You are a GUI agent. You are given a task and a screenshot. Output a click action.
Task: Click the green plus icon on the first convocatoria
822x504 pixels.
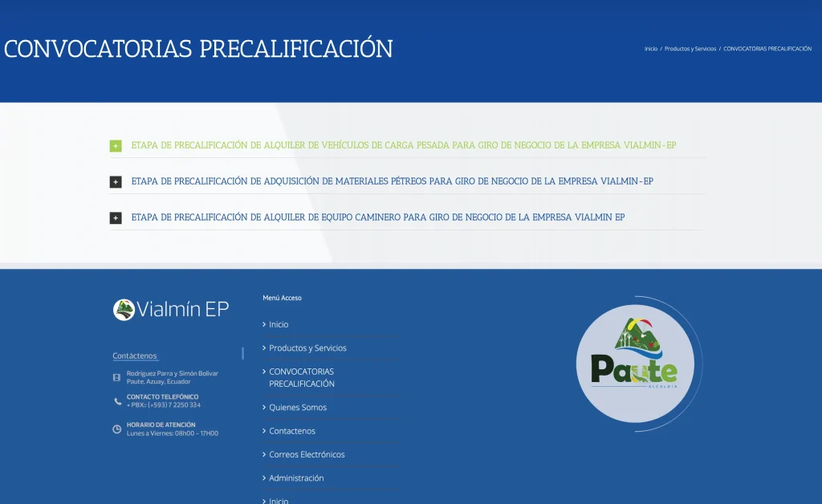pyautogui.click(x=115, y=145)
